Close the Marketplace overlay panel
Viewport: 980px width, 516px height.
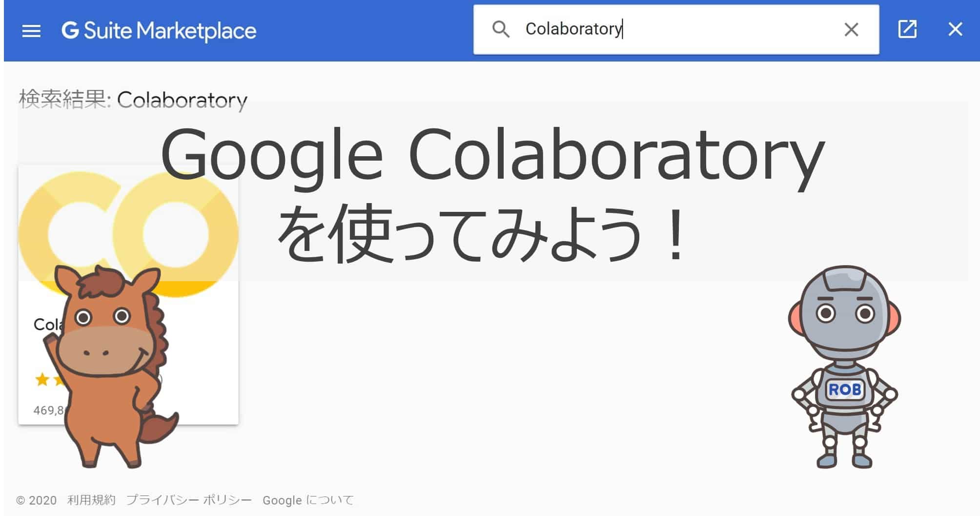pyautogui.click(x=954, y=30)
